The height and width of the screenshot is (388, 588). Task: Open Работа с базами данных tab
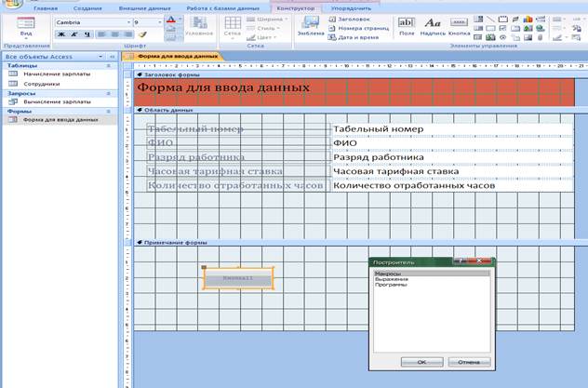click(222, 8)
